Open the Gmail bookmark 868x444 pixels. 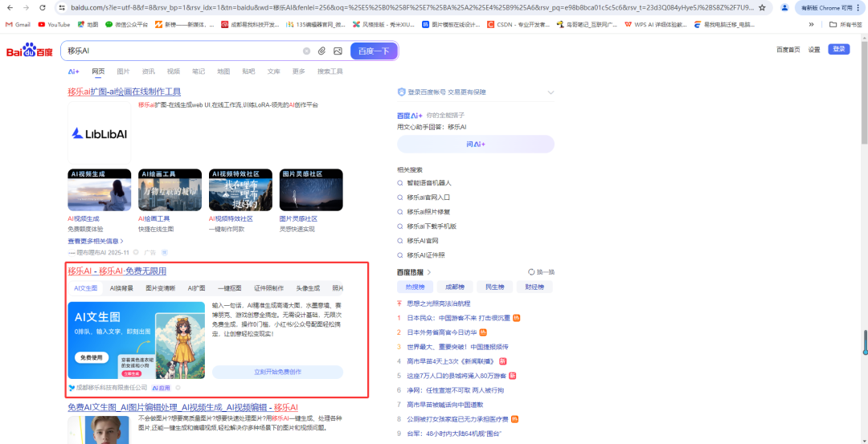click(18, 24)
